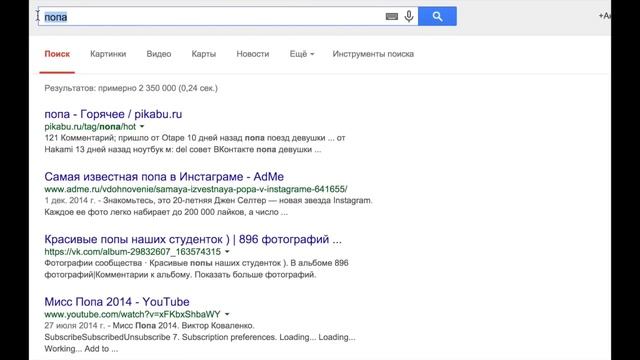Screen dimensions: 640x360
Task: Expand the Ещё dropdown menu
Action: 302,54
